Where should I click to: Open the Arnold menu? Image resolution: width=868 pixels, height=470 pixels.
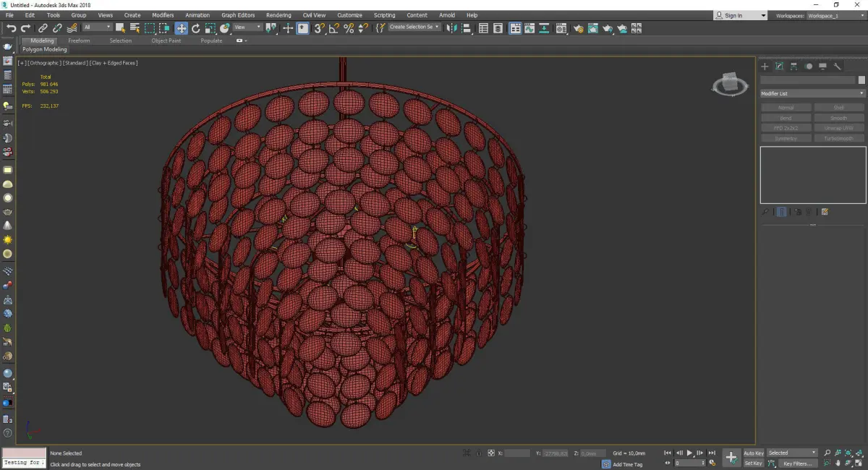click(x=447, y=15)
